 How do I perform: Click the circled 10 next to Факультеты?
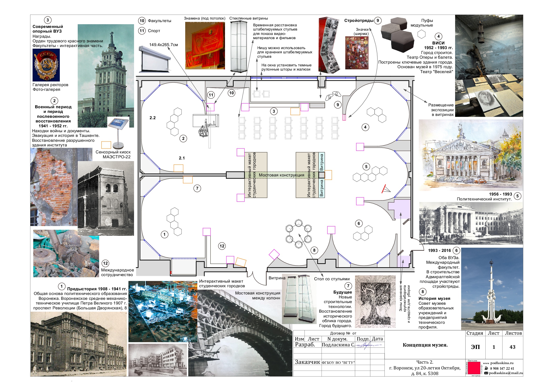tap(142, 20)
